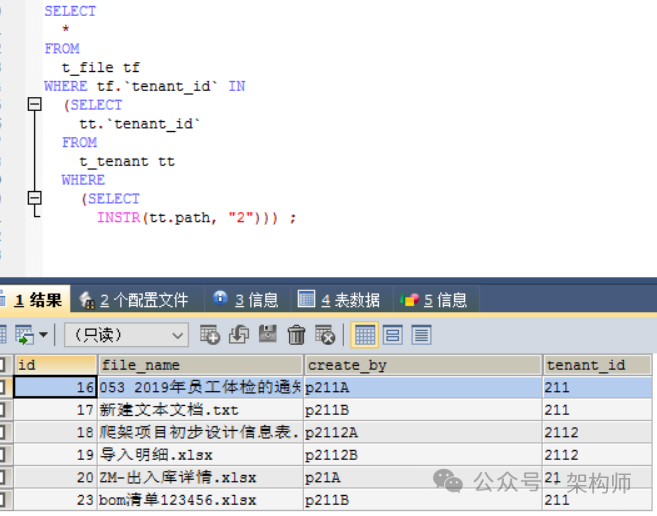Select create_by cell p2112A
Screen dimensions: 657x516
[423, 432]
